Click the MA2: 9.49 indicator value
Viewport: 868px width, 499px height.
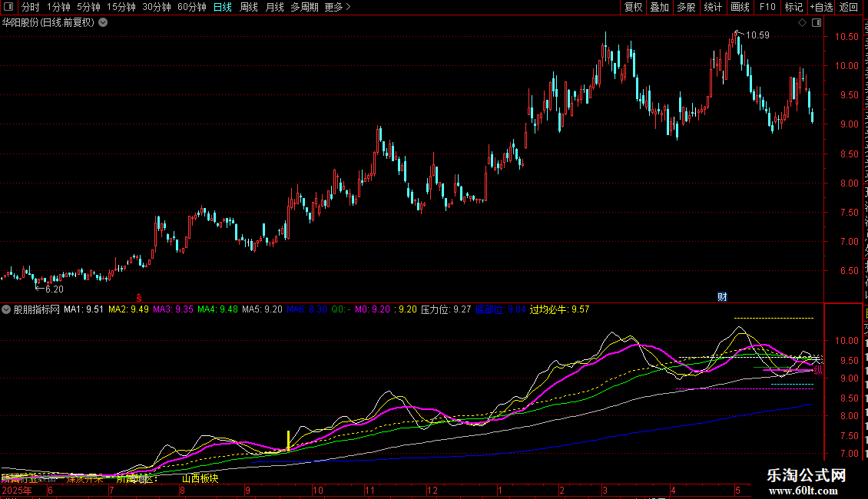click(x=128, y=310)
